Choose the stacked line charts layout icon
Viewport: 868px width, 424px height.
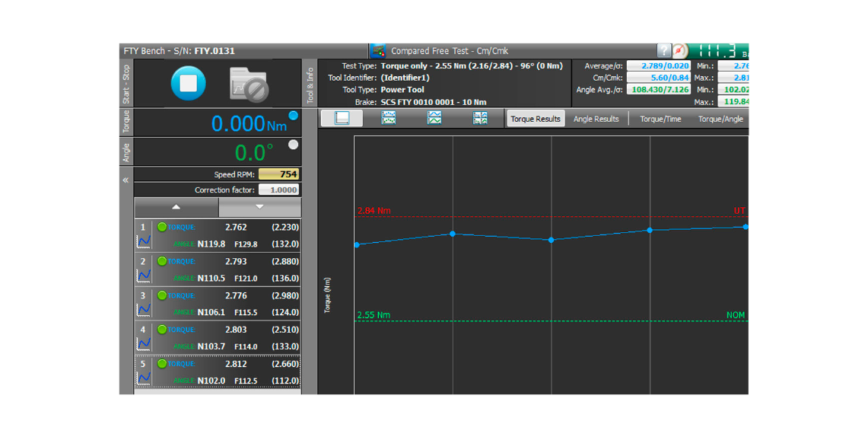[x=434, y=118]
